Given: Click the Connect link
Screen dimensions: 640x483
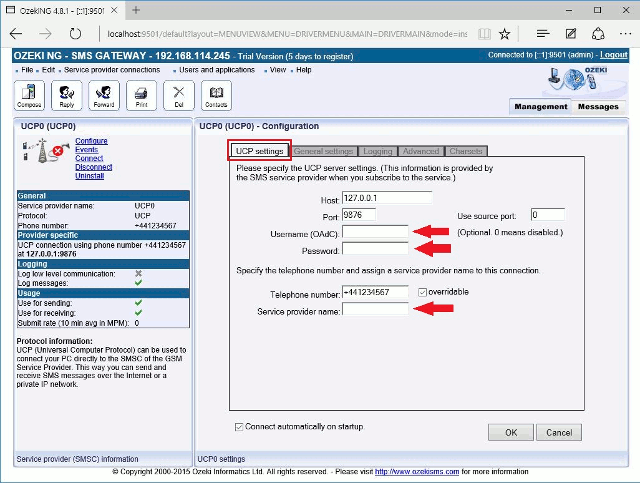Looking at the screenshot, I should 89,158.
